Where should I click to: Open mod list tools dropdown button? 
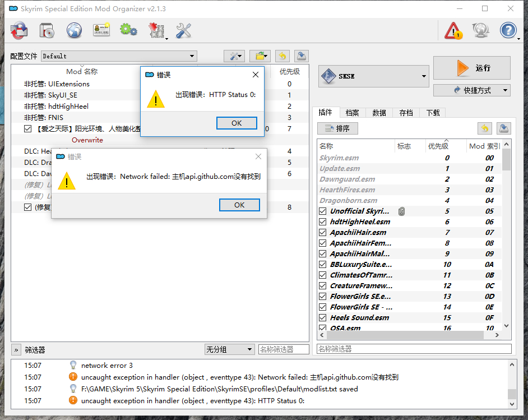[235, 56]
